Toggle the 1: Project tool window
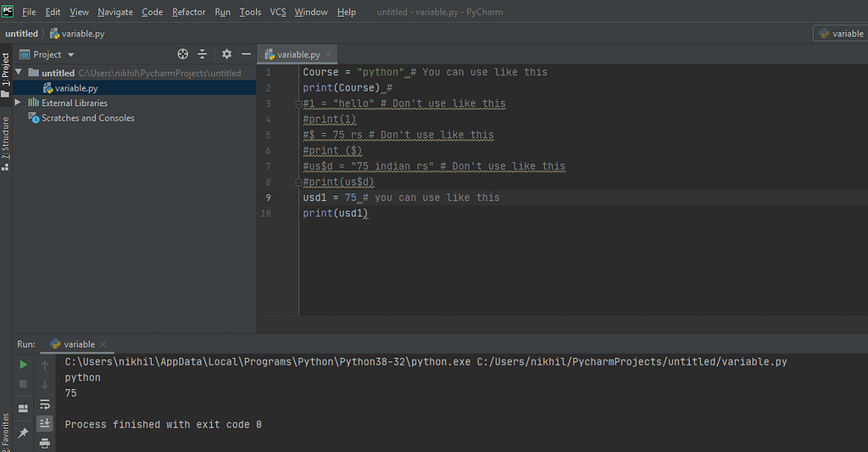 tap(6, 75)
